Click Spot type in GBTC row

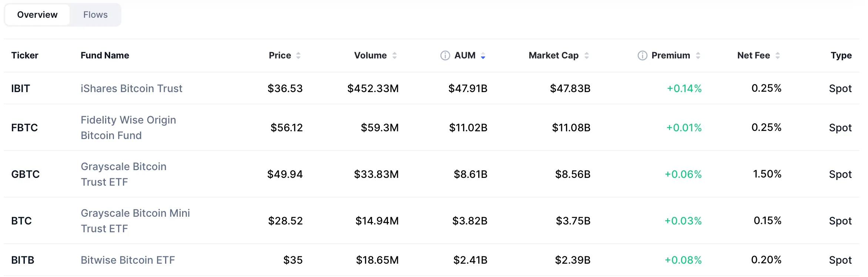click(840, 174)
